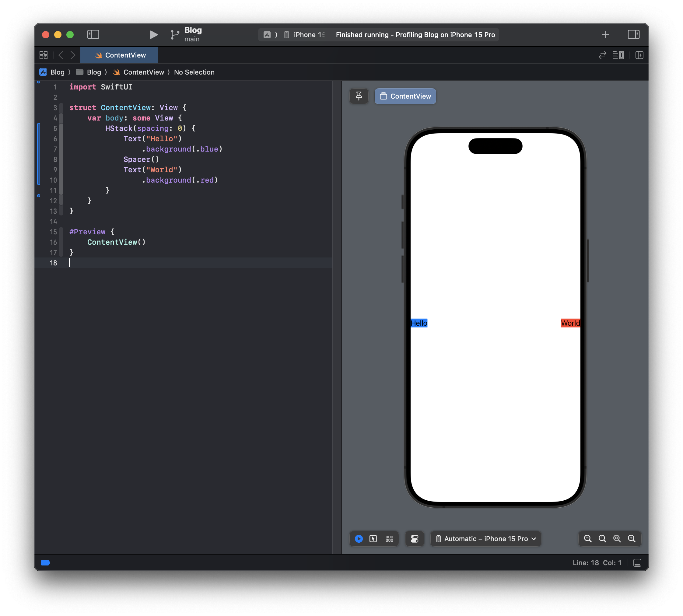Open the preview Variants grid button
The width and height of the screenshot is (683, 616).
(x=389, y=538)
